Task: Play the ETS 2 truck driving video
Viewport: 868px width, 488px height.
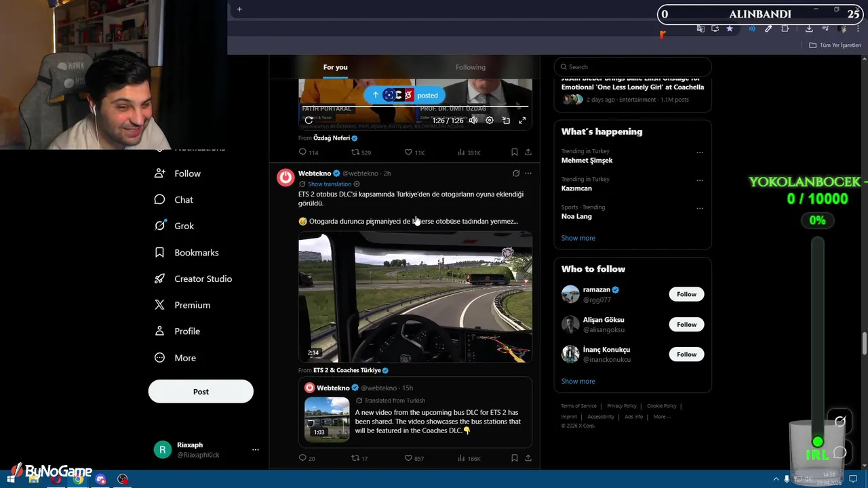Action: click(415, 297)
